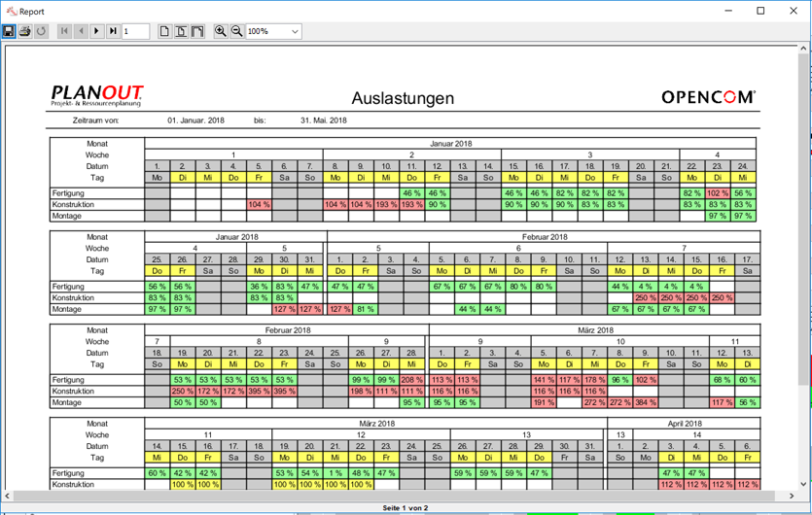The image size is (812, 515).
Task: Jump to the last page icon
Action: click(113, 31)
